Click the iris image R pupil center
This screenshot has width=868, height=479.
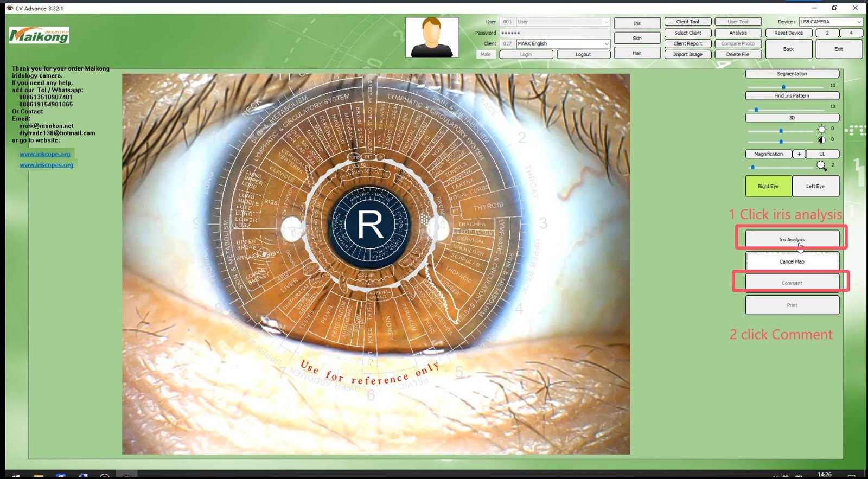tap(371, 225)
